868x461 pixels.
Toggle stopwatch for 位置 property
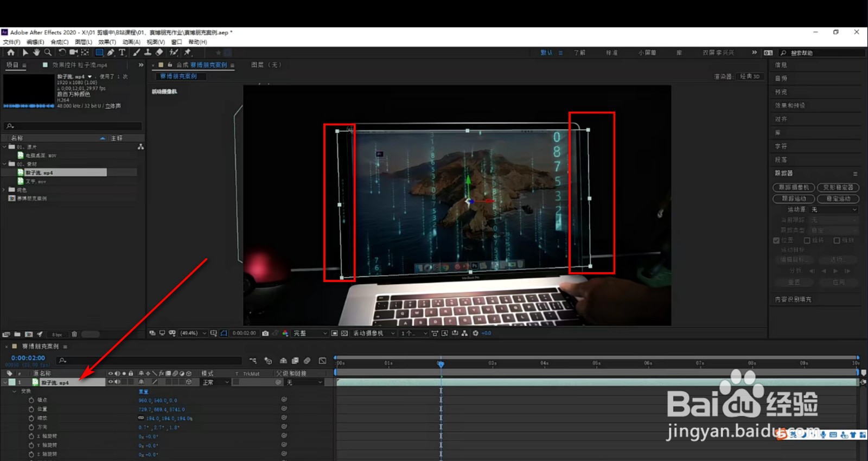pos(31,409)
